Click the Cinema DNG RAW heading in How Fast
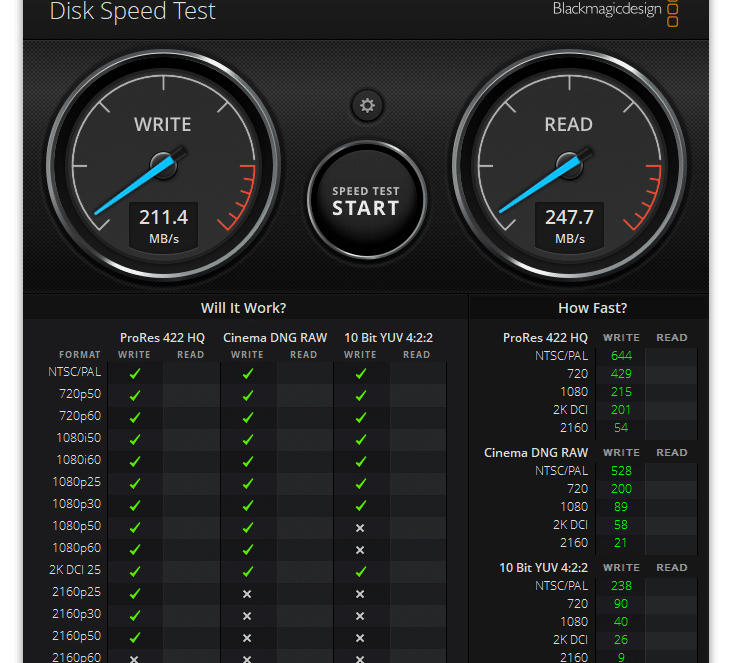 point(536,453)
